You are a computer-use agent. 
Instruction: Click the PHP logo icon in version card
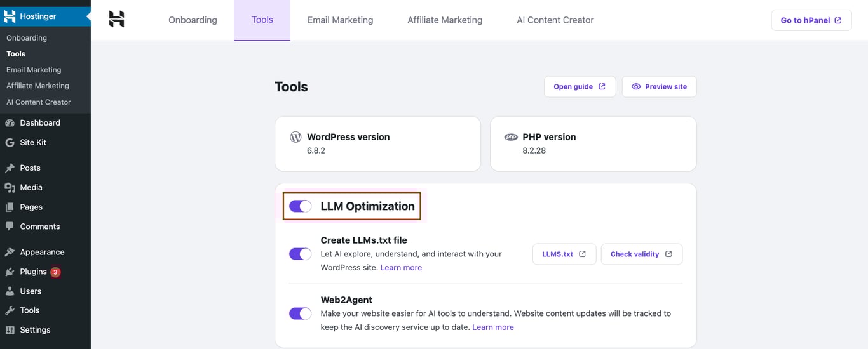[x=511, y=137]
